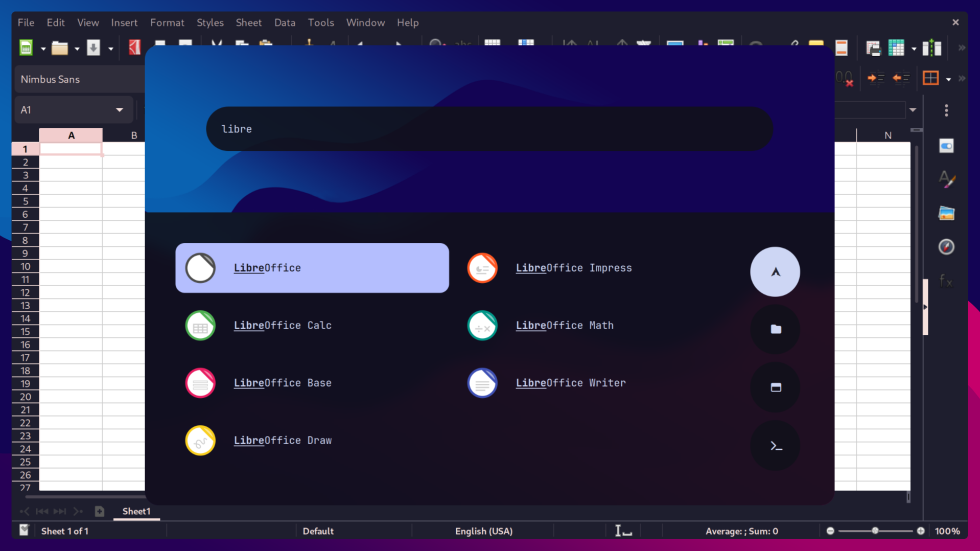Open sidebar settings three-dot menu
This screenshot has height=551, width=980.
pyautogui.click(x=946, y=110)
